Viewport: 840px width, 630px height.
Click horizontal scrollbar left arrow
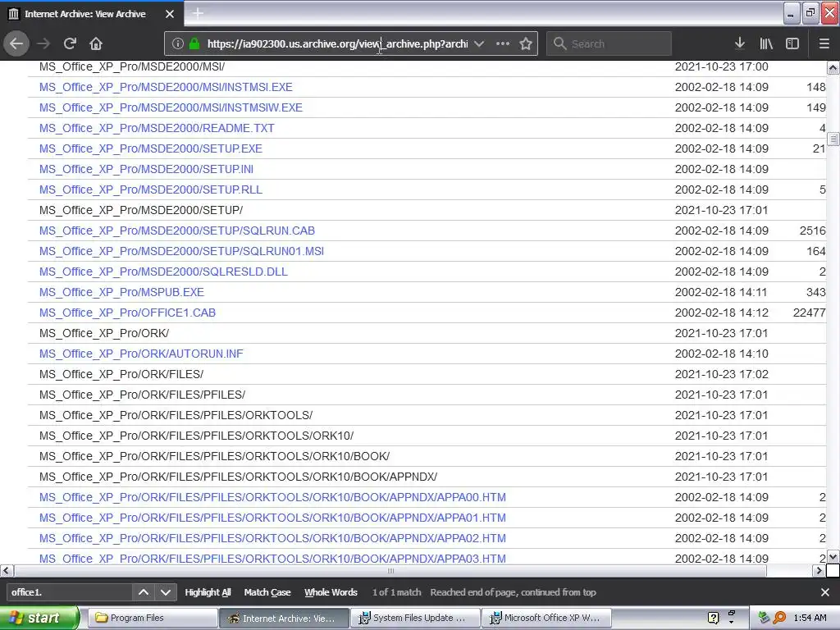pos(7,571)
